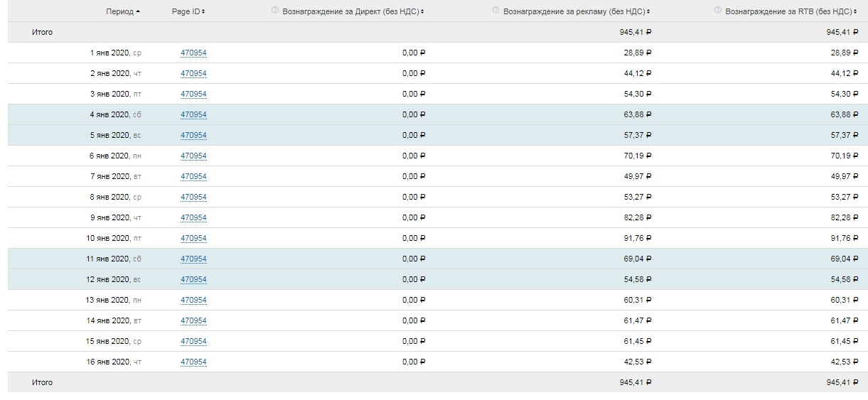The width and height of the screenshot is (868, 400).
Task: Open help icon for Вознаграждение за RTB column
Action: coord(717,11)
